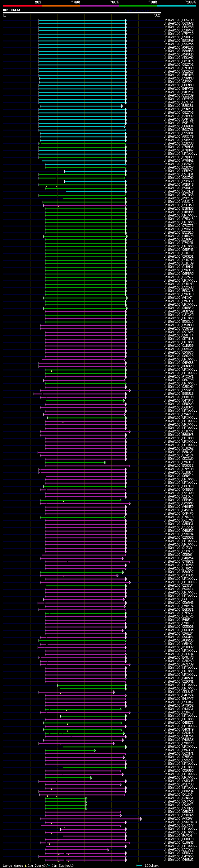Viewport: 199px width, 868px height.
Task: Select hit label UniRef100_B8LNM3
Action: tap(178, 85)
